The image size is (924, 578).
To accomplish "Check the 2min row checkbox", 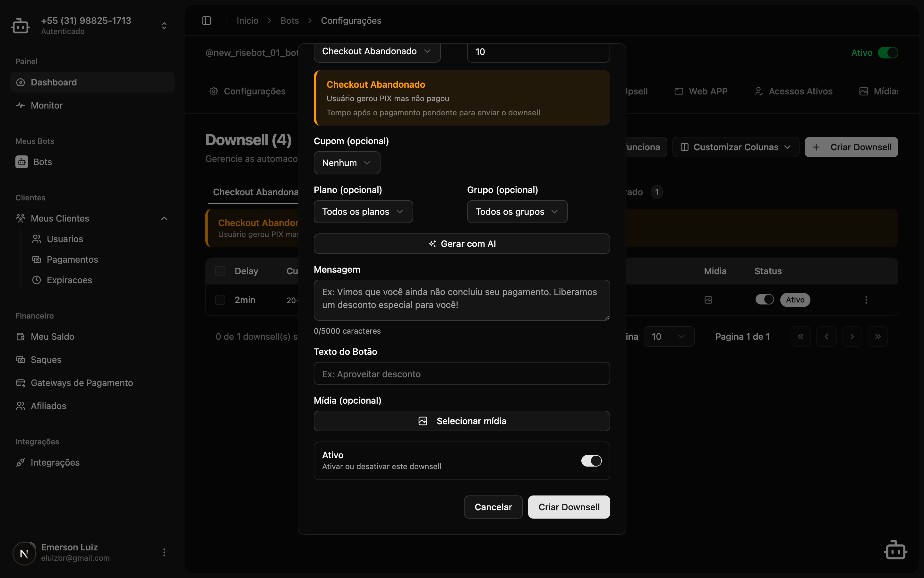I will 220,300.
